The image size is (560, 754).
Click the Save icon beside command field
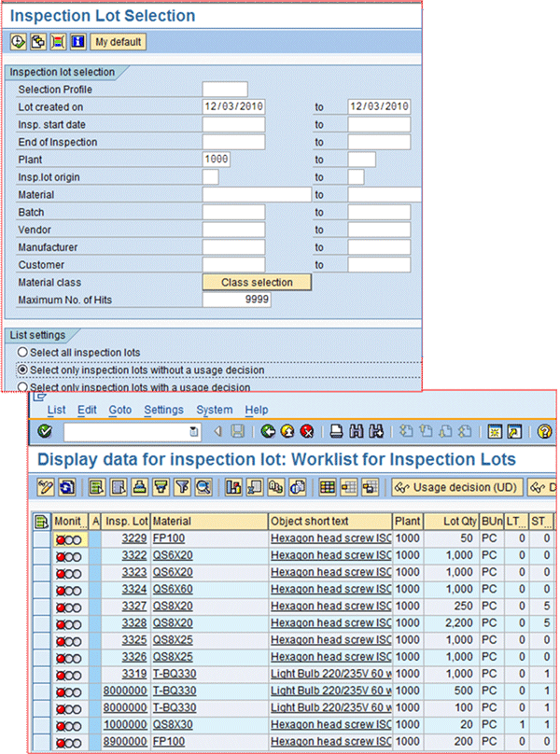coord(238,431)
